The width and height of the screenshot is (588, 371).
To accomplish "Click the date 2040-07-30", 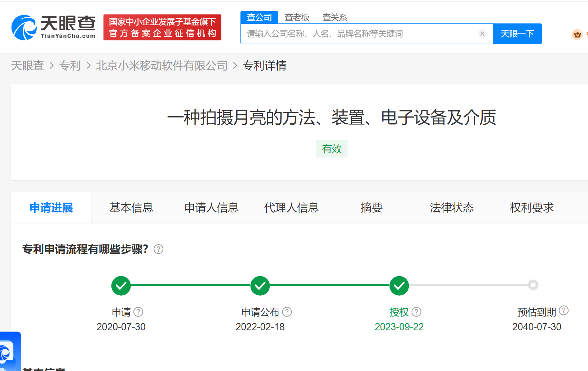I will click(x=537, y=327).
